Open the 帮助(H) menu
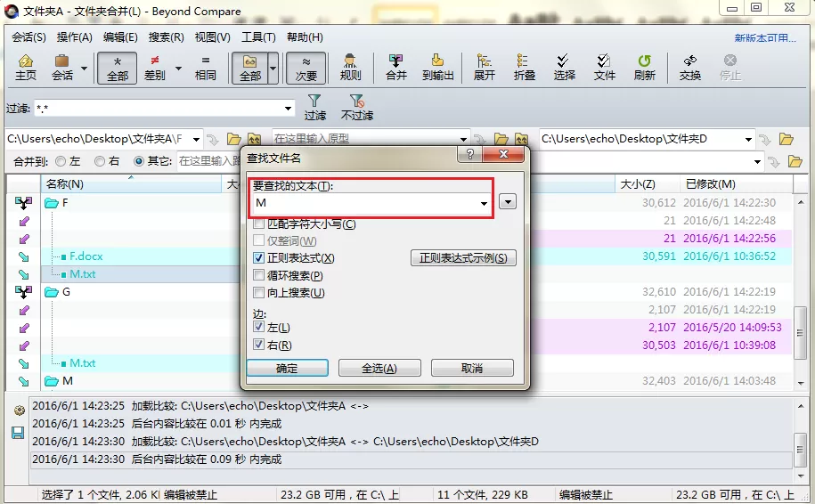815x504 pixels. tap(305, 37)
